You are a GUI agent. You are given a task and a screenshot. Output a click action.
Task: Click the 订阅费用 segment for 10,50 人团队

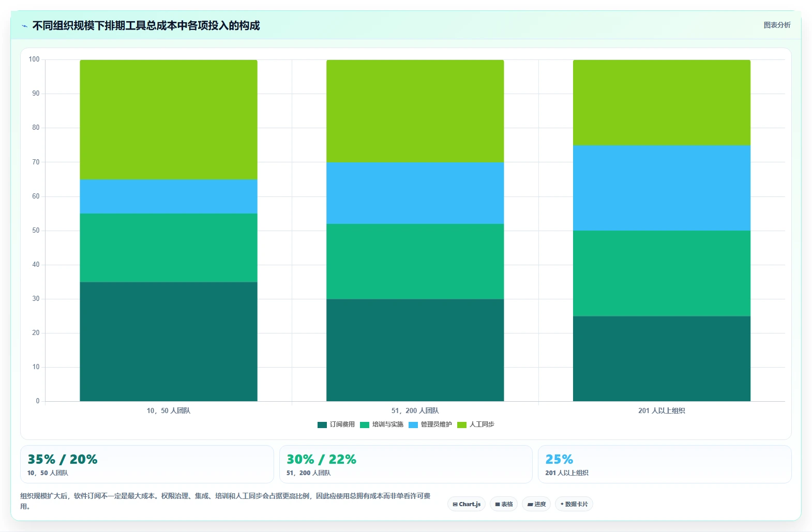(169, 342)
